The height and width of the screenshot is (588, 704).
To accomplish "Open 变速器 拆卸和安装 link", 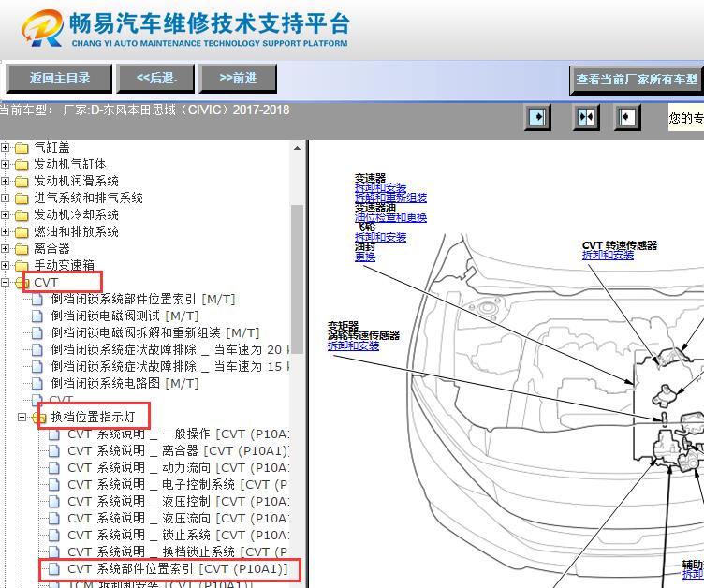I will (x=380, y=188).
